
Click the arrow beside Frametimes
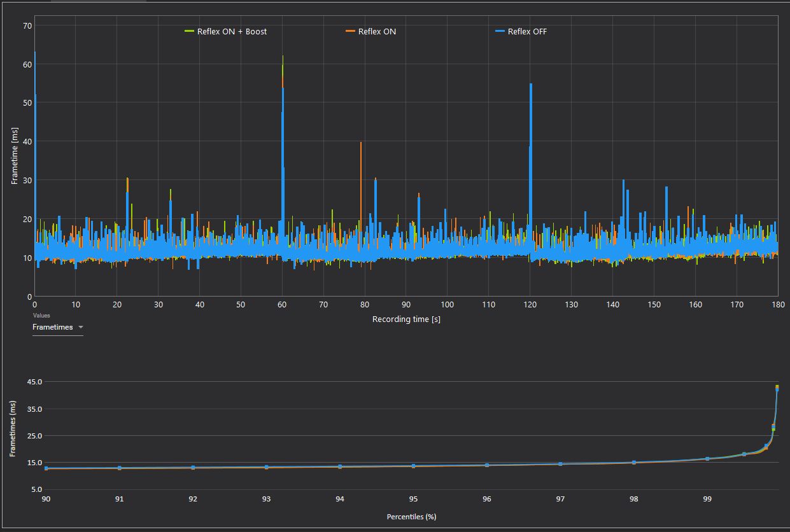pyautogui.click(x=80, y=327)
